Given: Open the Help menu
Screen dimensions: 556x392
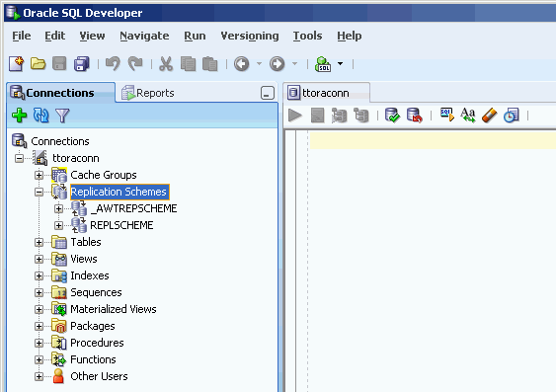Looking at the screenshot, I should 350,36.
